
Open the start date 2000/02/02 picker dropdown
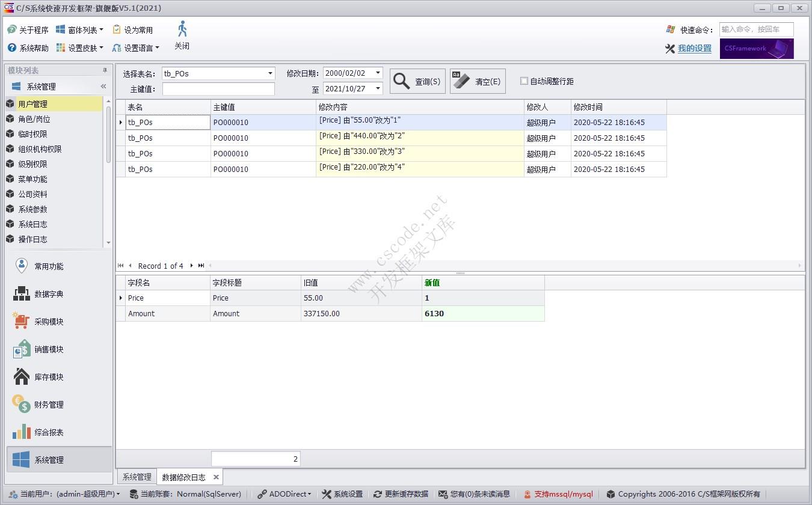click(378, 73)
